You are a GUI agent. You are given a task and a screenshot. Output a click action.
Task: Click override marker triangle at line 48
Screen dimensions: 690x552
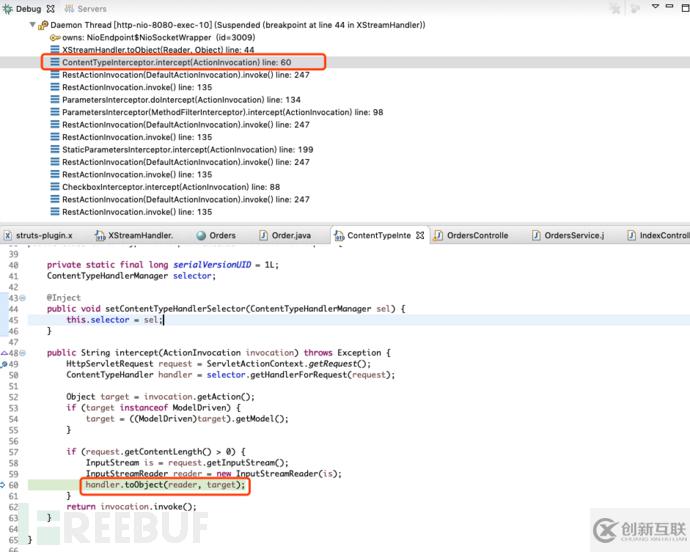4,353
